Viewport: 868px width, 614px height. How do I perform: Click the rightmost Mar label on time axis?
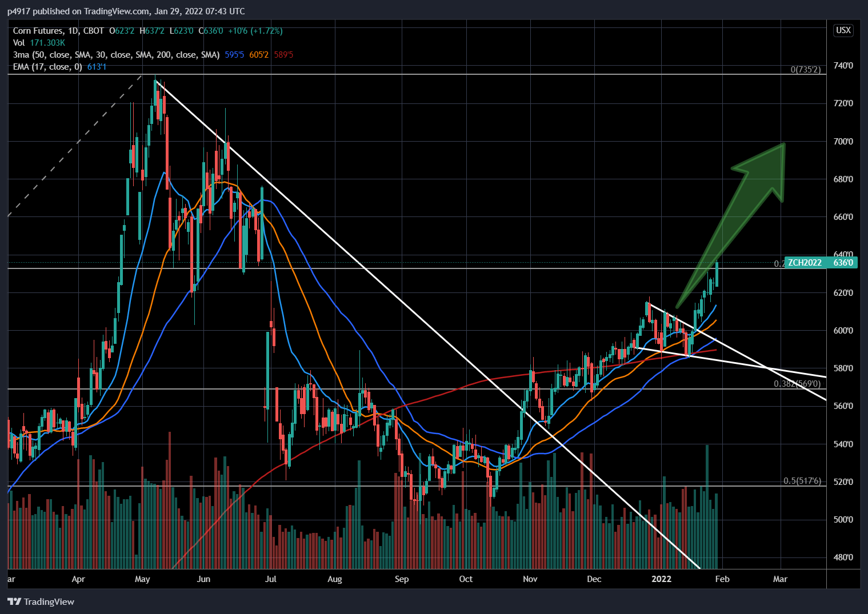pyautogui.click(x=780, y=579)
